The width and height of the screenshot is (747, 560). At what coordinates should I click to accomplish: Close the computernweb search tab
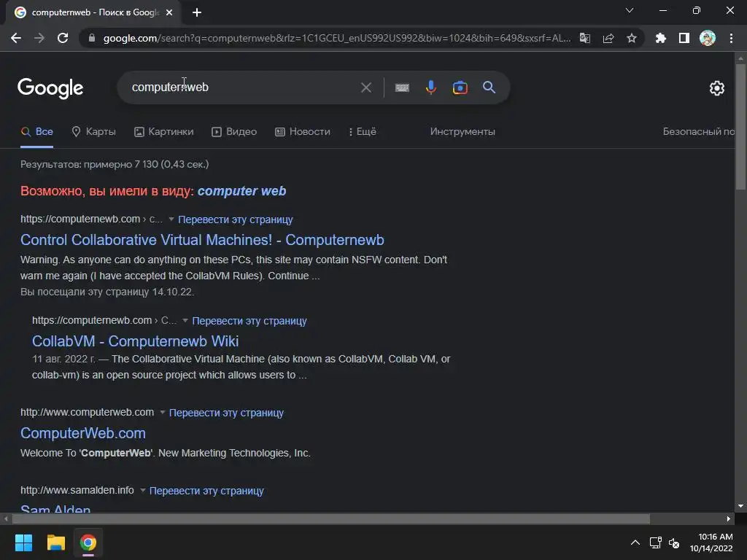tap(169, 12)
